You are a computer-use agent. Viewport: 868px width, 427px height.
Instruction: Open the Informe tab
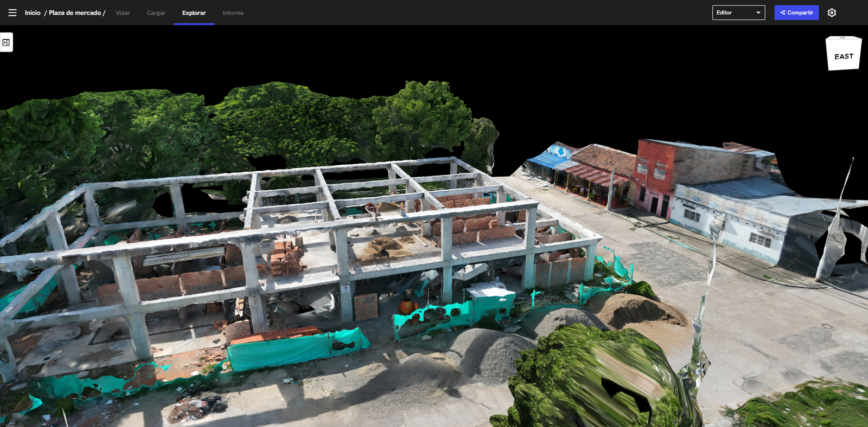(x=233, y=12)
